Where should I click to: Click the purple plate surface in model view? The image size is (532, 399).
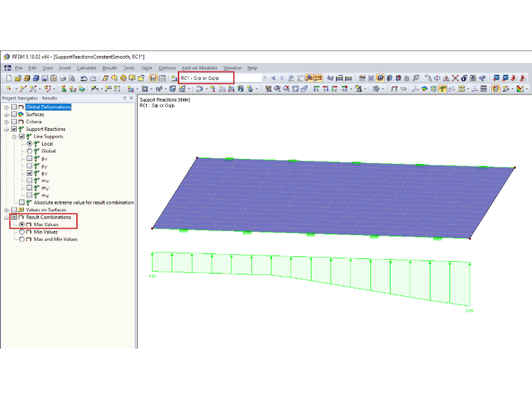tap(332, 197)
